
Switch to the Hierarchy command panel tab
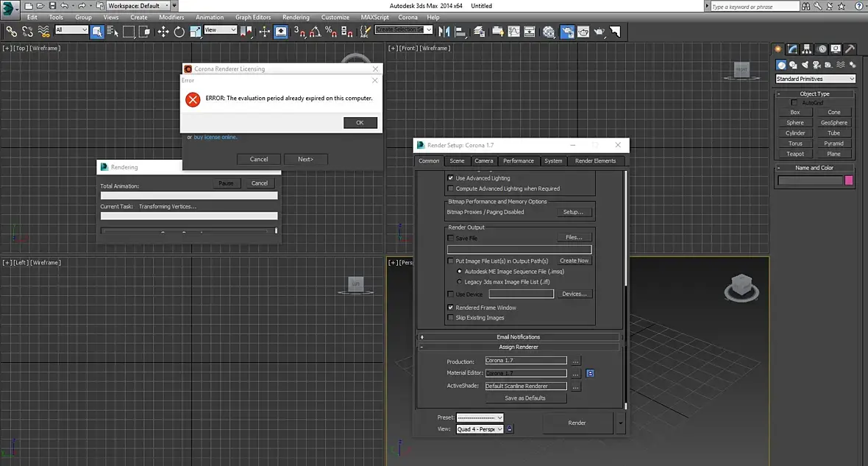point(807,49)
